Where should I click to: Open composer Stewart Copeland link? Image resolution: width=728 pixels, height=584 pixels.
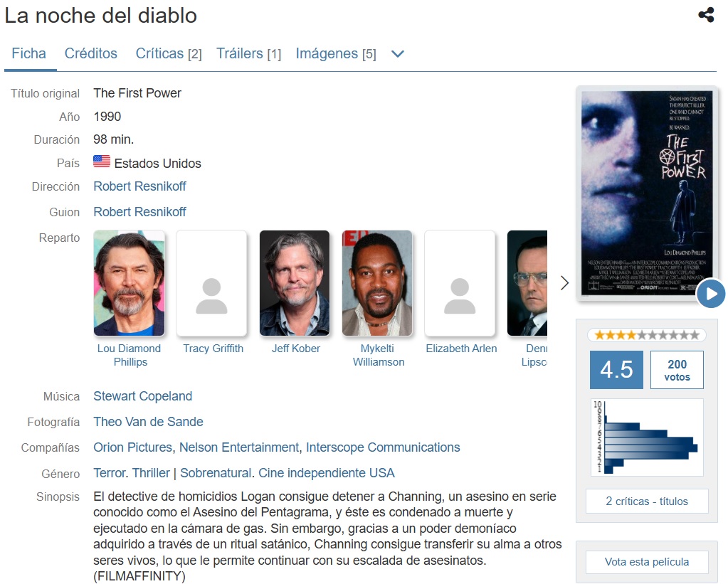142,396
